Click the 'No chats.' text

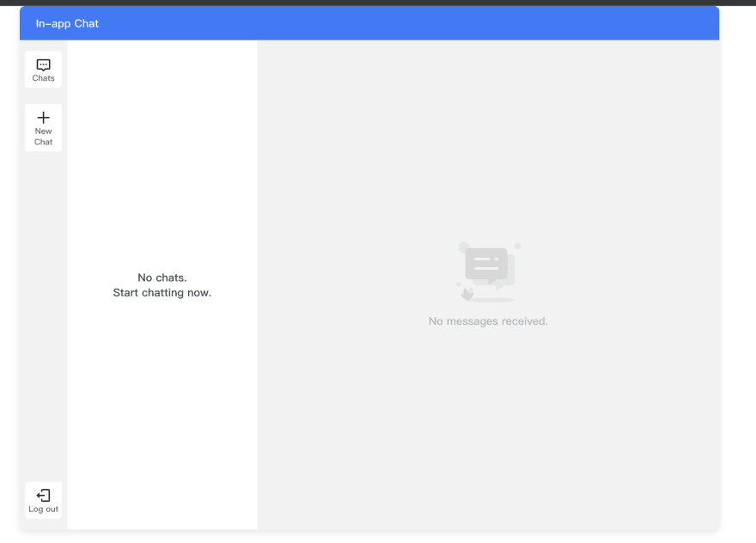click(162, 278)
